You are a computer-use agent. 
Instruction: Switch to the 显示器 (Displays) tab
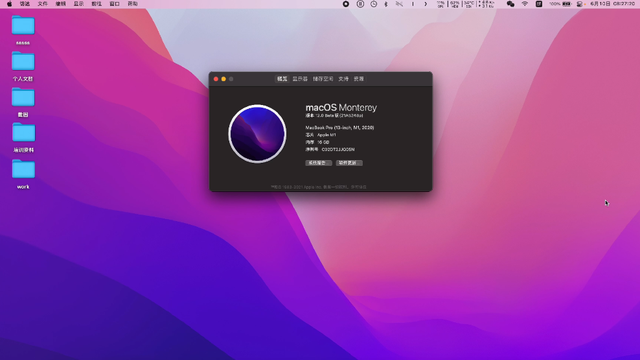pos(300,79)
